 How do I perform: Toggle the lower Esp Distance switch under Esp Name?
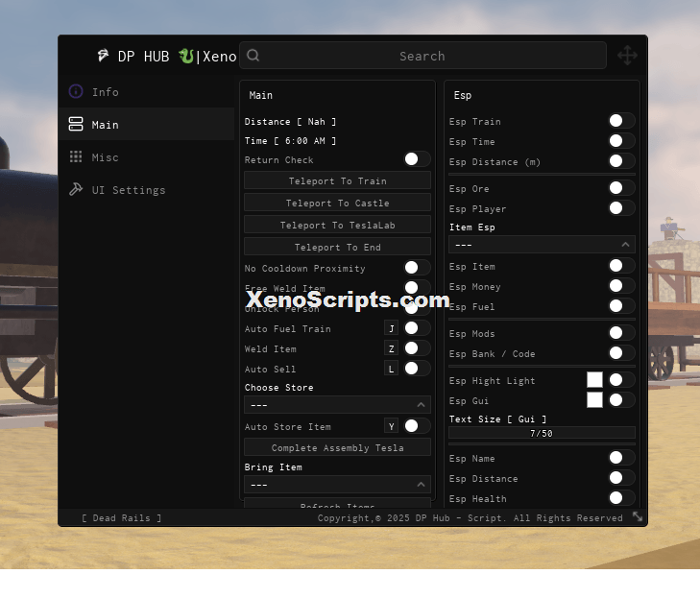622,477
